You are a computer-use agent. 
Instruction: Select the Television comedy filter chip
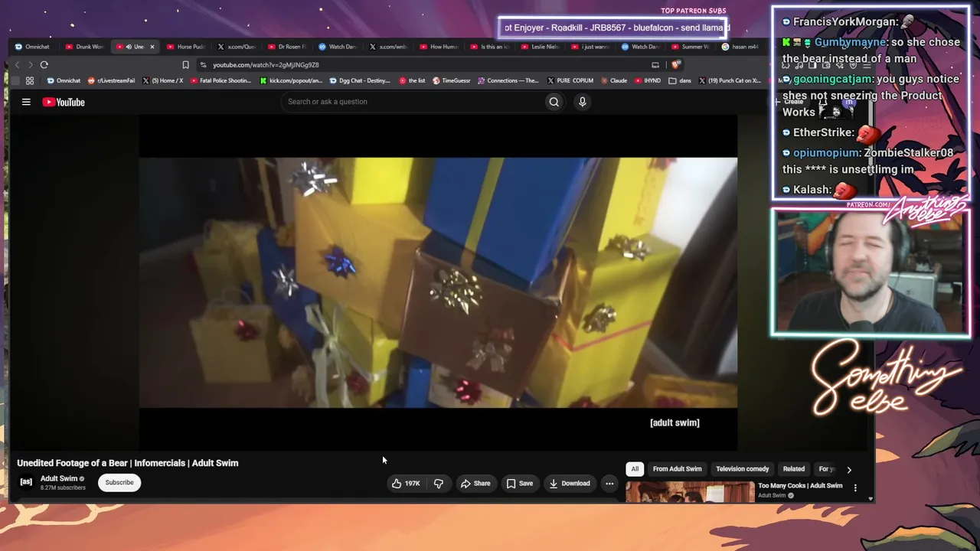coord(743,469)
